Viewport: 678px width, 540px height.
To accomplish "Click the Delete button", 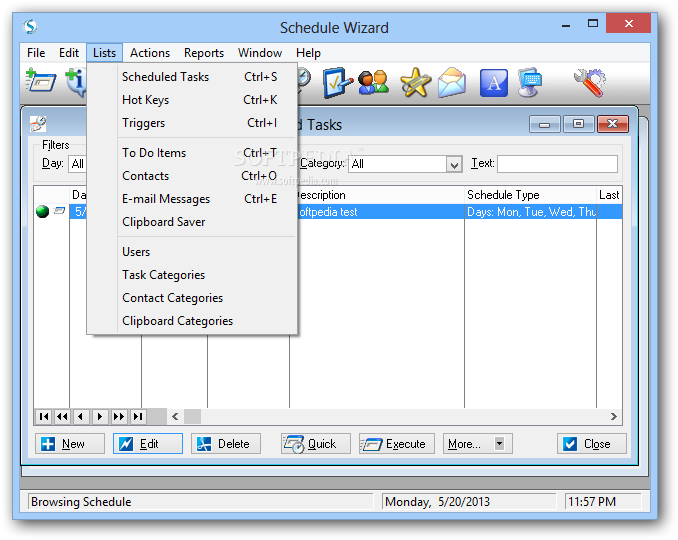I will [x=226, y=444].
